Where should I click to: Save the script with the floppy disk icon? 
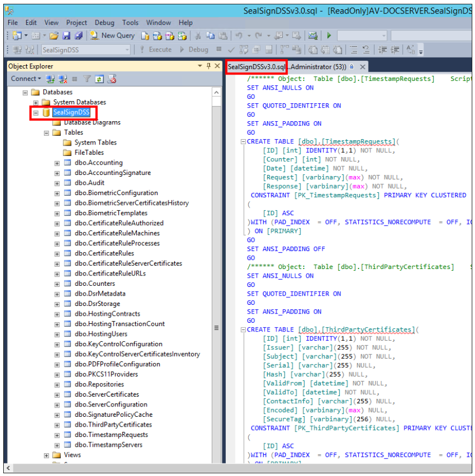(x=66, y=36)
